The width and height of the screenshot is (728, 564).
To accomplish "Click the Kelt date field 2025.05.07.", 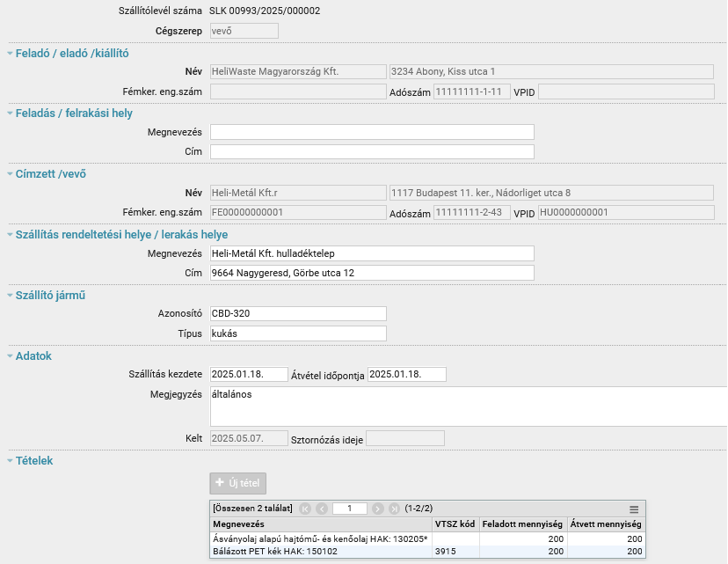I will tap(249, 438).
